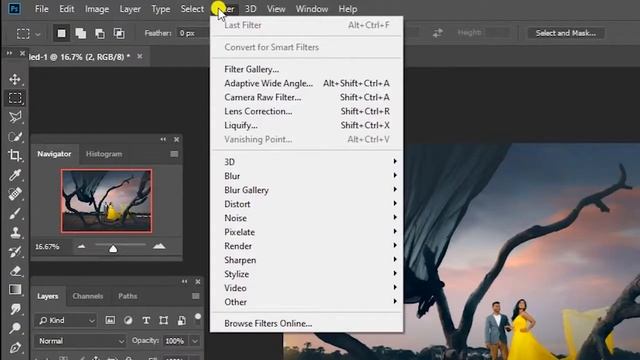Expand the Stylize filter submenu
The height and width of the screenshot is (360, 640).
pos(307,274)
